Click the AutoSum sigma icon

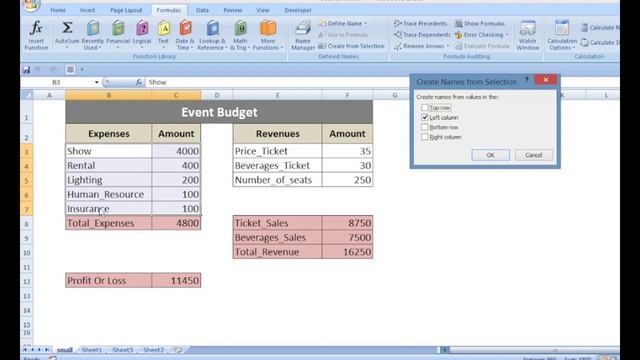point(67,28)
